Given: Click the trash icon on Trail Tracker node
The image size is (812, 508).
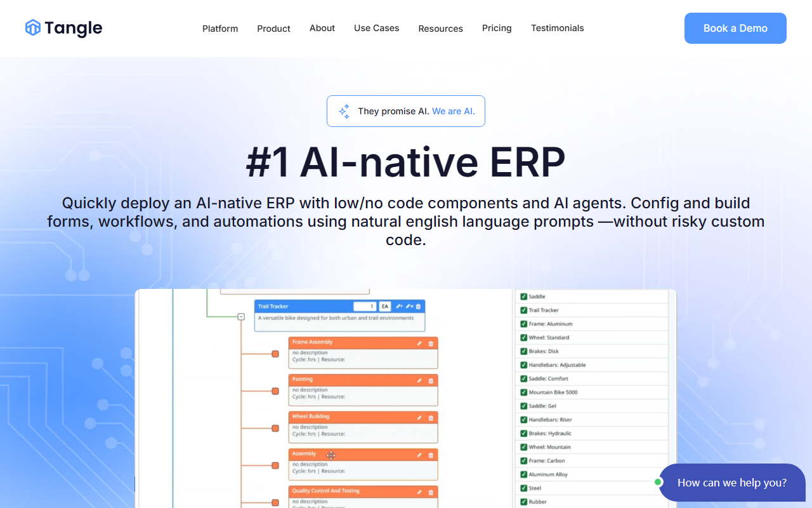Looking at the screenshot, I should [418, 306].
